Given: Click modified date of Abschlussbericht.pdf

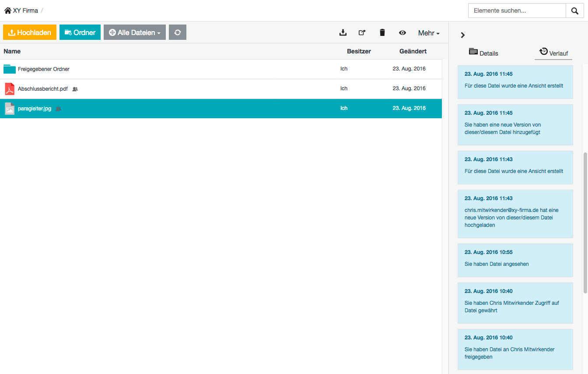Looking at the screenshot, I should pos(409,88).
